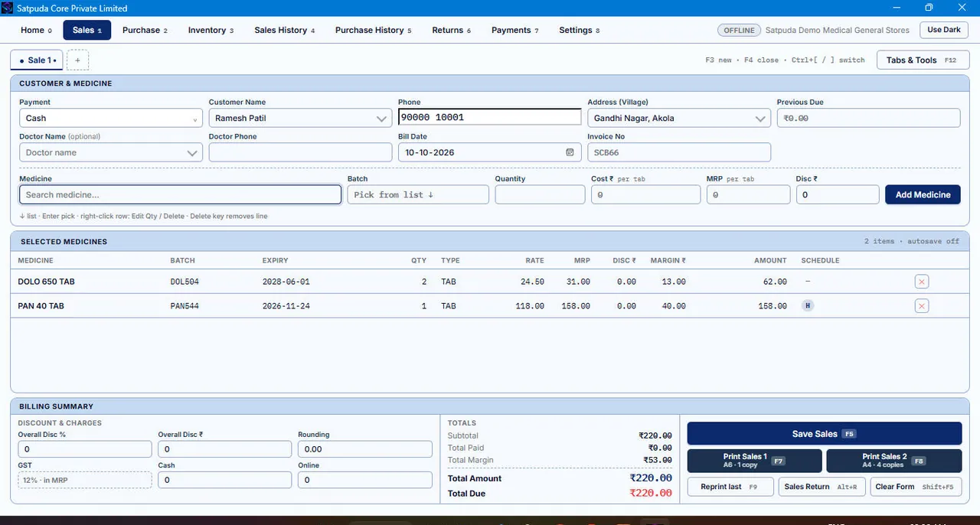The height and width of the screenshot is (525, 980).
Task: Click Print Sales 1 A6 button
Action: point(754,461)
